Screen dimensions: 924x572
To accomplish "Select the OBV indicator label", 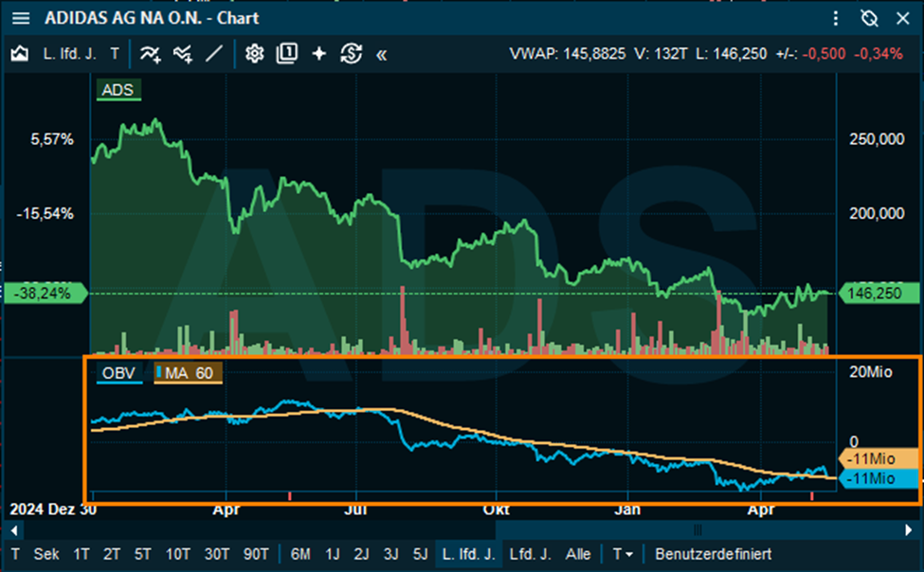I will [x=118, y=373].
